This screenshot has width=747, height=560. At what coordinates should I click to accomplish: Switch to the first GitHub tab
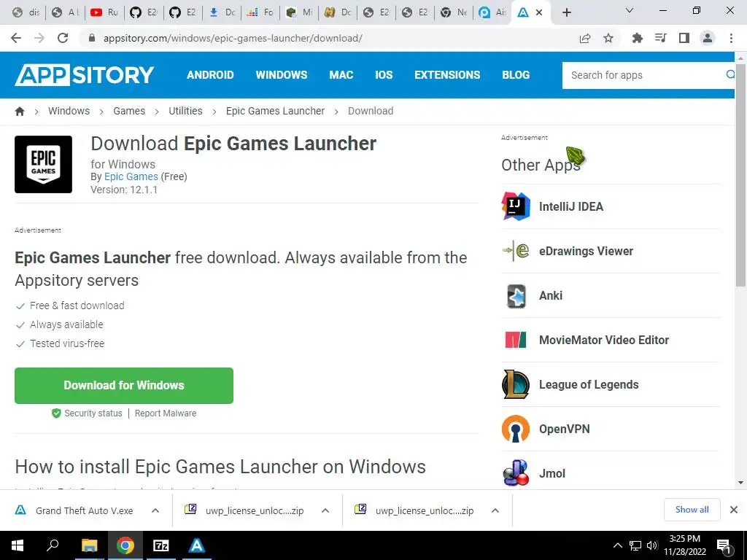(x=144, y=12)
